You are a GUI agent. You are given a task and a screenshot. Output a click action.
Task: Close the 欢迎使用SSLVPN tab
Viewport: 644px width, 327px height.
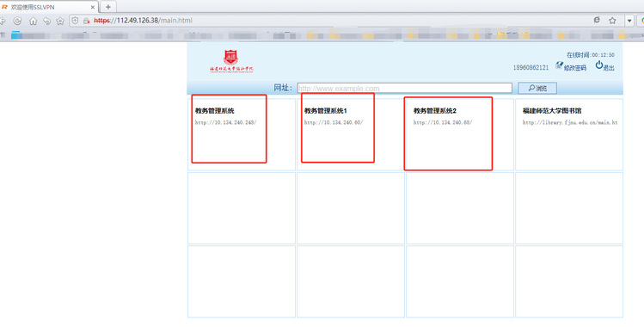(x=93, y=7)
